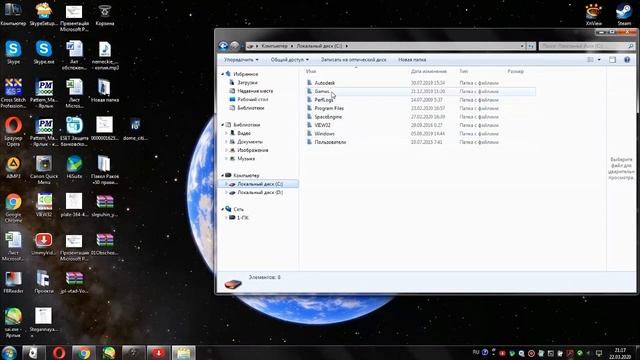The width and height of the screenshot is (640, 360).
Task: Switch to Explorer window in taskbar
Action: (183, 353)
